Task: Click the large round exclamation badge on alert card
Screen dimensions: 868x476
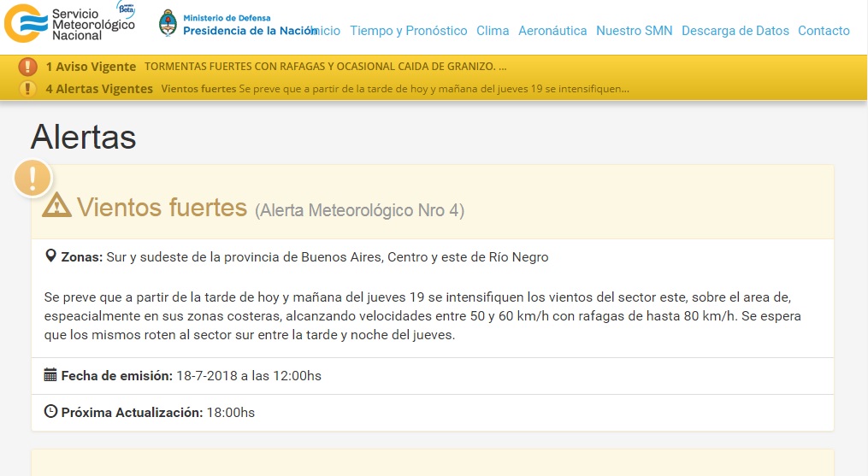Action: pos(33,178)
